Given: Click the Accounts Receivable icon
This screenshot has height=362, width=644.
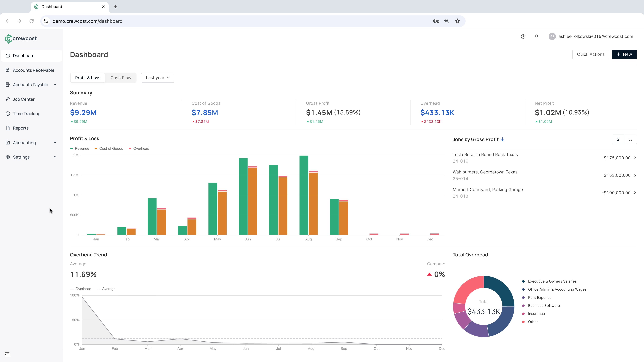Looking at the screenshot, I should [8, 70].
